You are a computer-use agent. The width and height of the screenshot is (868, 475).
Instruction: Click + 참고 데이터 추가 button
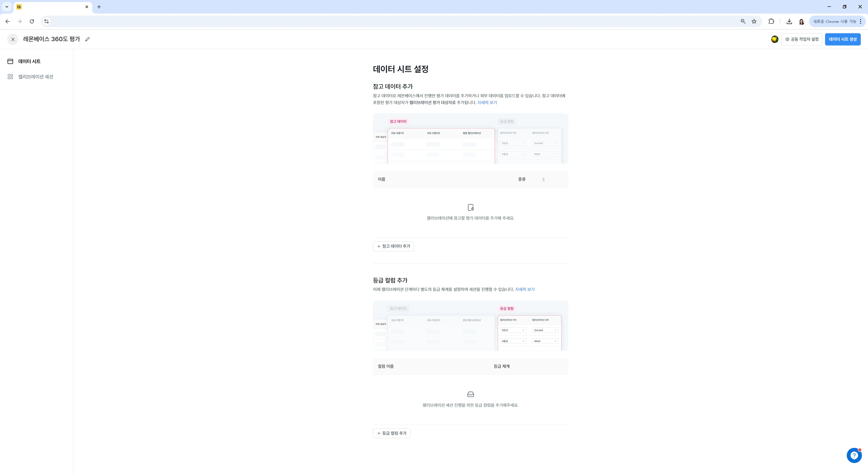pyautogui.click(x=393, y=246)
